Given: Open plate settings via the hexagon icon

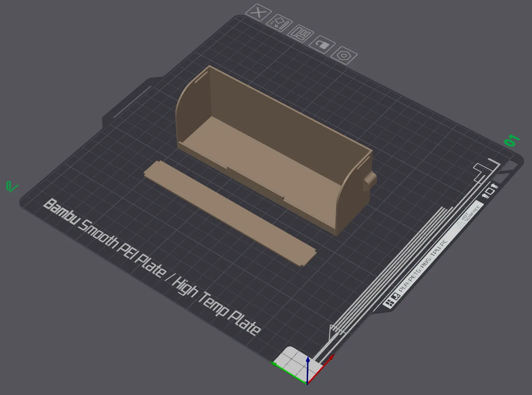Looking at the screenshot, I should [x=344, y=56].
